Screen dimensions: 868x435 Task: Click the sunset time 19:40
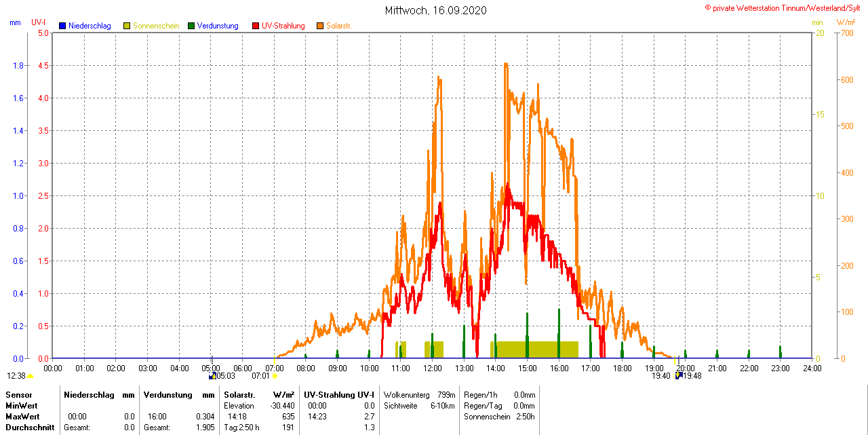(661, 376)
